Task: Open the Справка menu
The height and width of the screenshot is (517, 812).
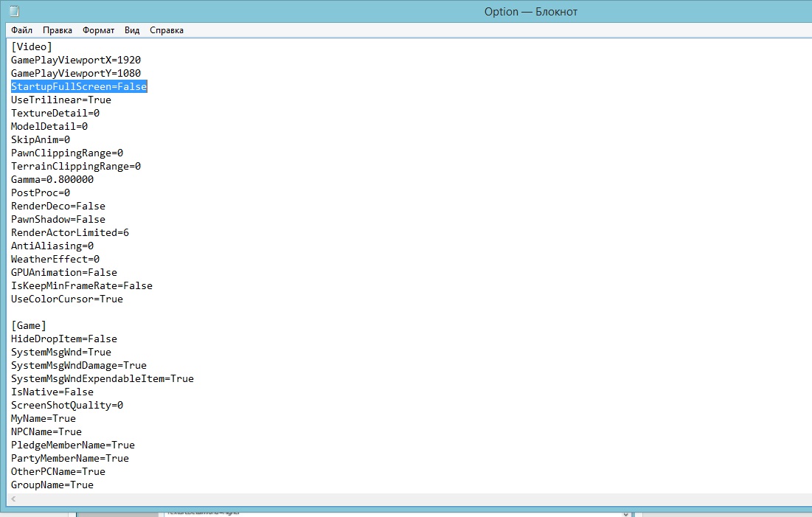Action: click(167, 30)
